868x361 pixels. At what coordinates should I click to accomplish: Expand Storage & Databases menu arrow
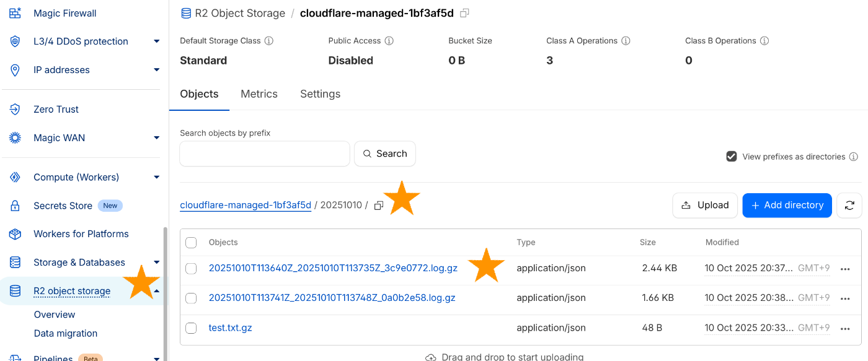point(157,263)
